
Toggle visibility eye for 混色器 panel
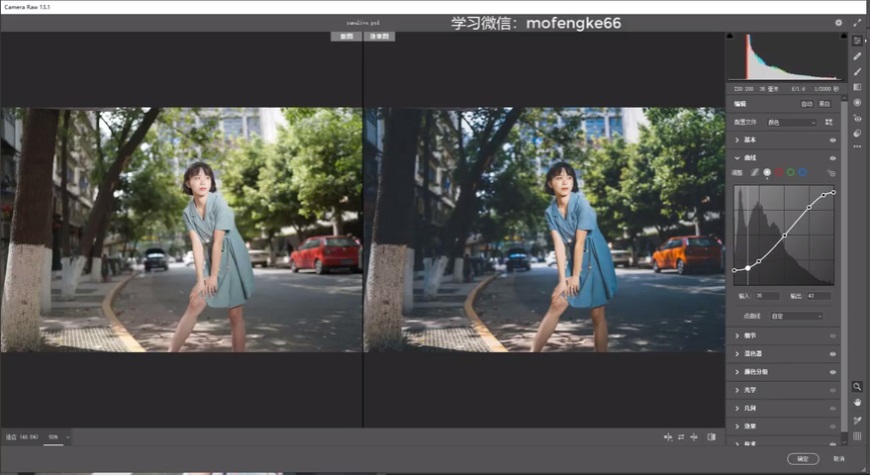pyautogui.click(x=832, y=354)
